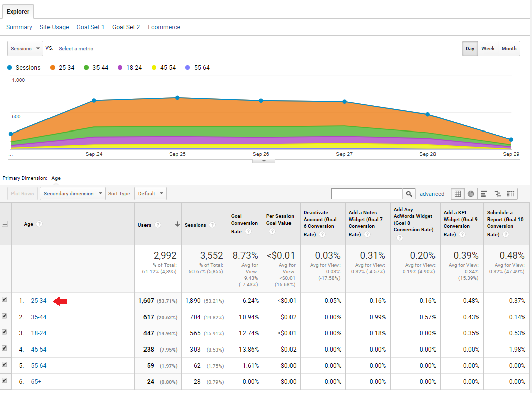Switch to Performance bar view icon
The height and width of the screenshot is (393, 532).
[484, 194]
